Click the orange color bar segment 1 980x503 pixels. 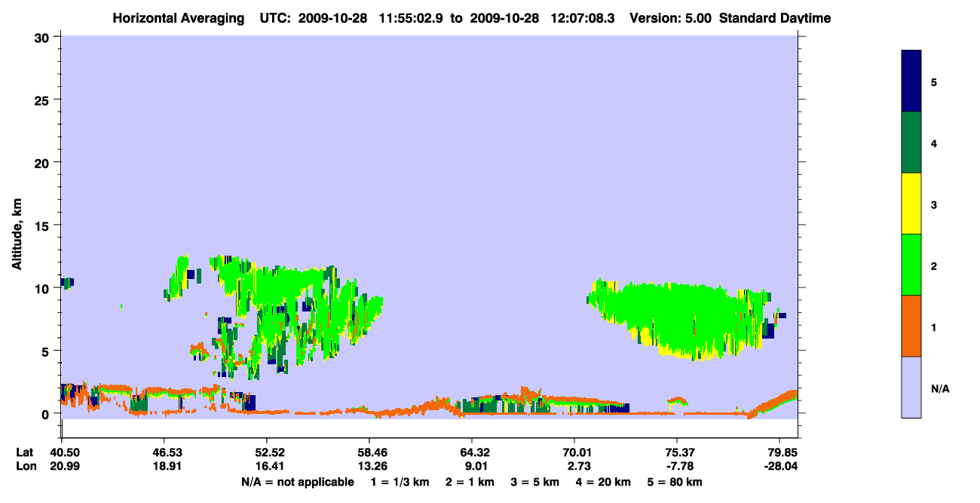tap(911, 326)
